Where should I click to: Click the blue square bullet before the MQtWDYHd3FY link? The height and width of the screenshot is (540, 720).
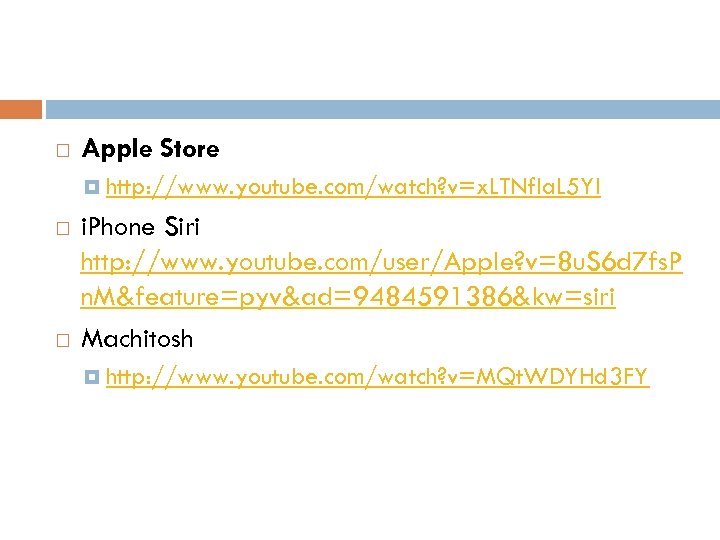click(x=92, y=377)
